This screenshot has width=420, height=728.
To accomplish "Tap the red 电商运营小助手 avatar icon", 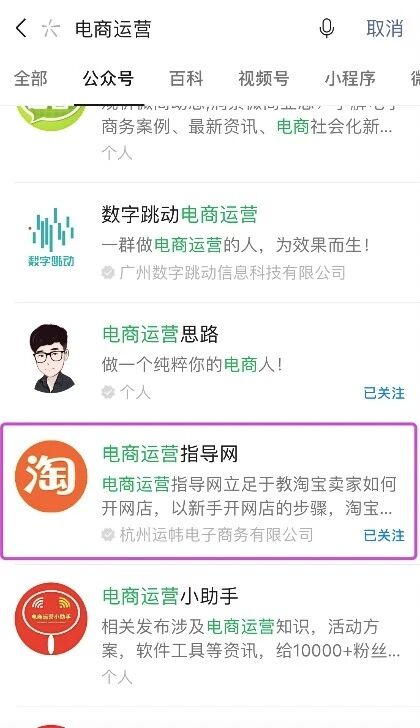I will point(51,618).
